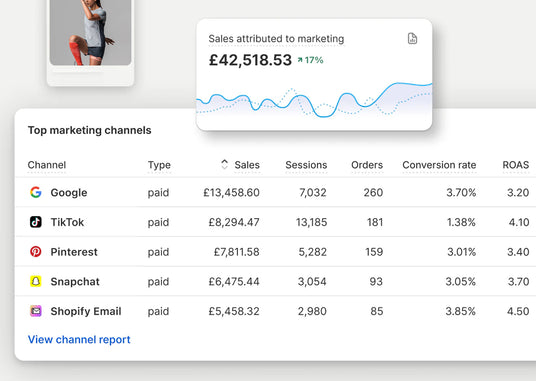Click TikTok sessions value 13,185
This screenshot has width=536, height=381.
[311, 222]
